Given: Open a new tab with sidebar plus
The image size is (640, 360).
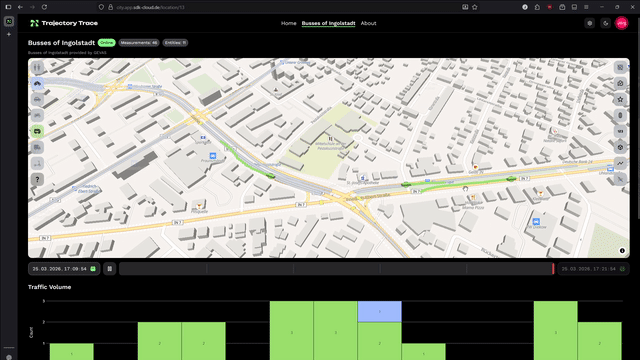Looking at the screenshot, I should 9,35.
